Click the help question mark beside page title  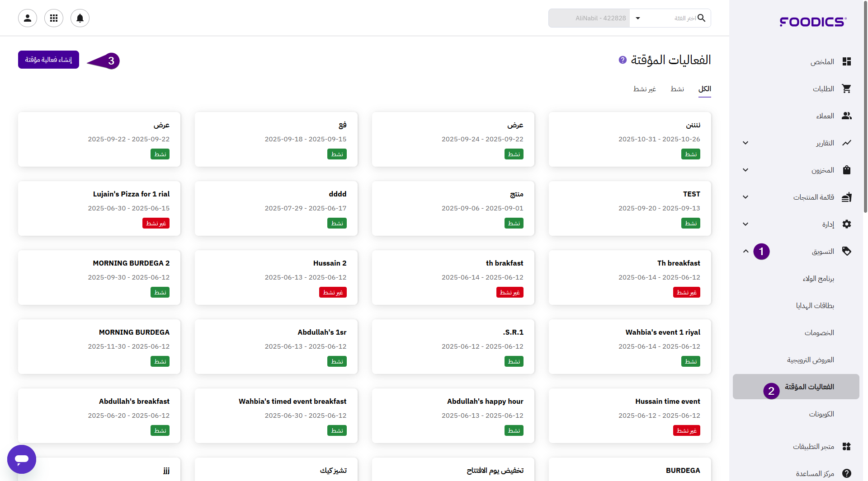click(x=623, y=60)
